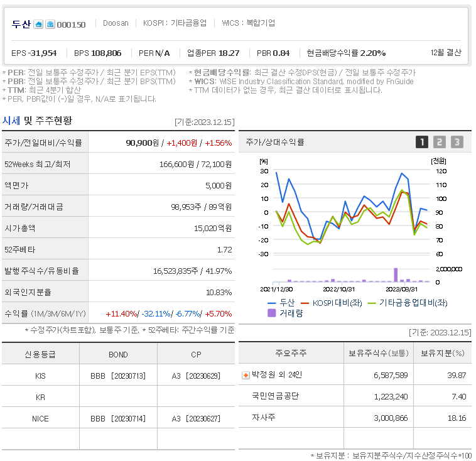The image size is (476, 461).
Task: Select the par value 5,000원
Action: click(x=219, y=185)
